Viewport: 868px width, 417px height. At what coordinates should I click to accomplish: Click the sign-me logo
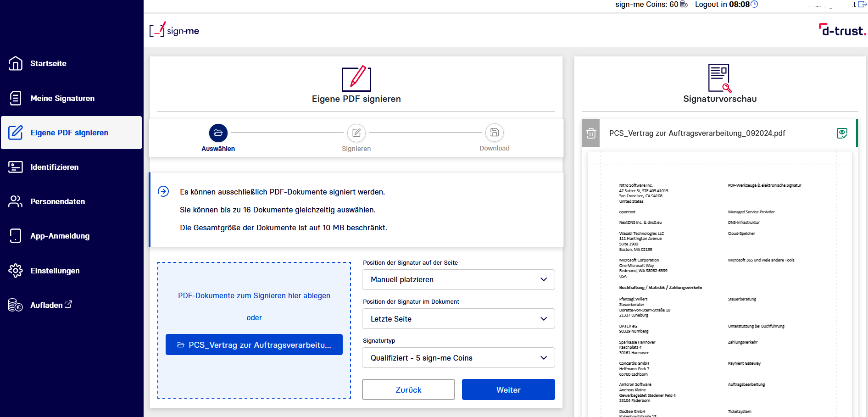(174, 30)
